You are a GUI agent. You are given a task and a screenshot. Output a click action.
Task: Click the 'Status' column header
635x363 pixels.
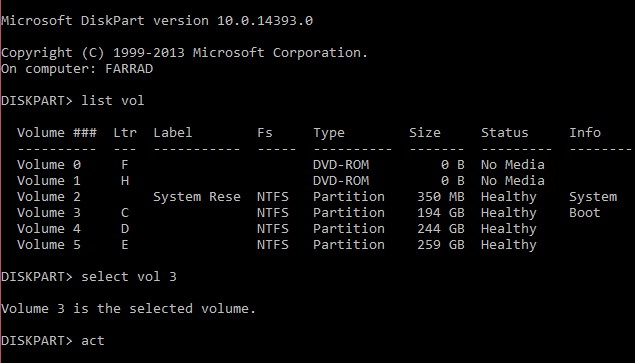(x=505, y=133)
